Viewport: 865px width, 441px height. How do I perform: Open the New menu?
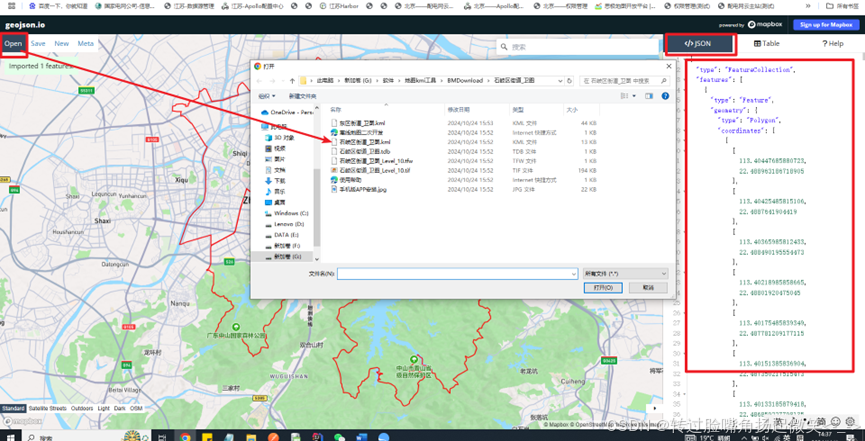[62, 44]
